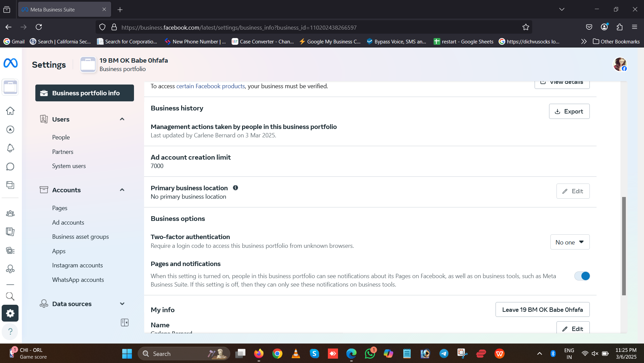Export the business history
The image size is (644, 363).
tap(569, 111)
